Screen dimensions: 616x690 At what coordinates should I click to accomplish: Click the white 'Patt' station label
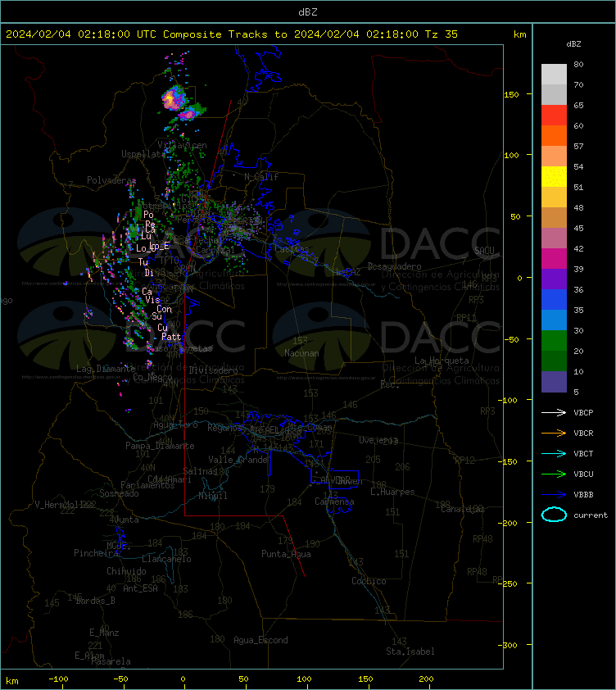coord(171,337)
